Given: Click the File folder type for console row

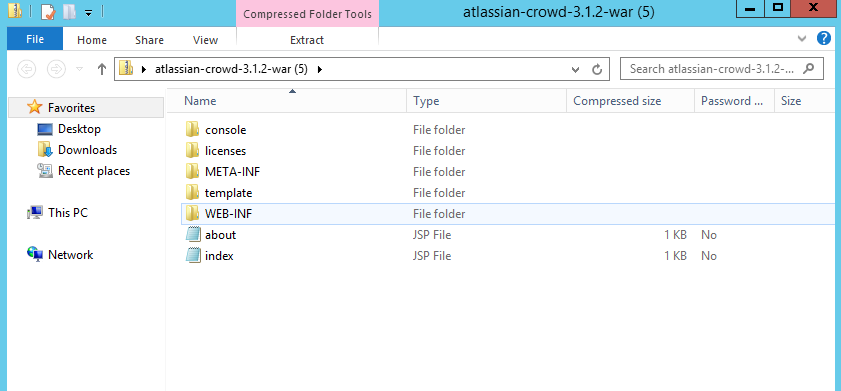Looking at the screenshot, I should click(x=439, y=130).
